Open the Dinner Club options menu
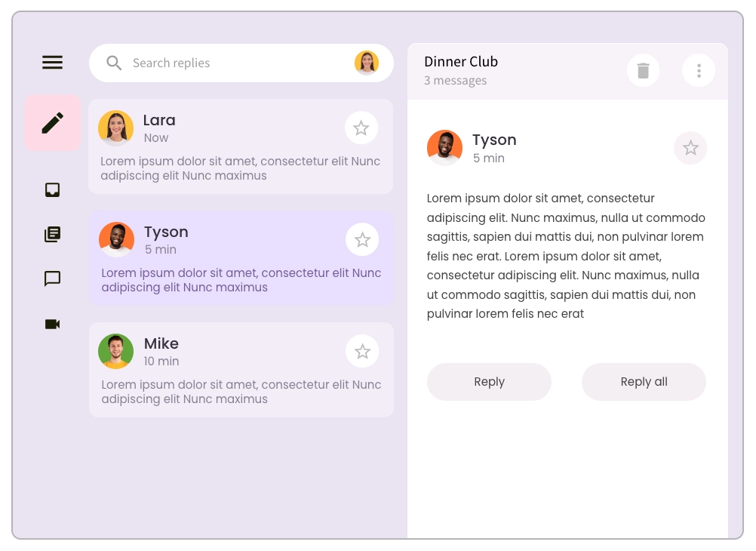The width and height of the screenshot is (756, 551). coord(699,70)
